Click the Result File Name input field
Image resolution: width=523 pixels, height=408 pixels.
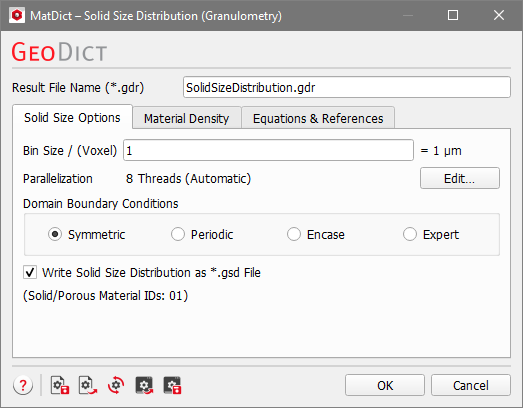pyautogui.click(x=347, y=87)
